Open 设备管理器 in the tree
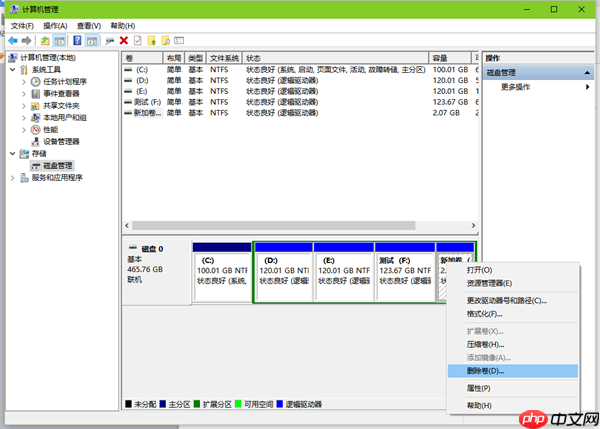Image resolution: width=600 pixels, height=429 pixels. [x=61, y=142]
